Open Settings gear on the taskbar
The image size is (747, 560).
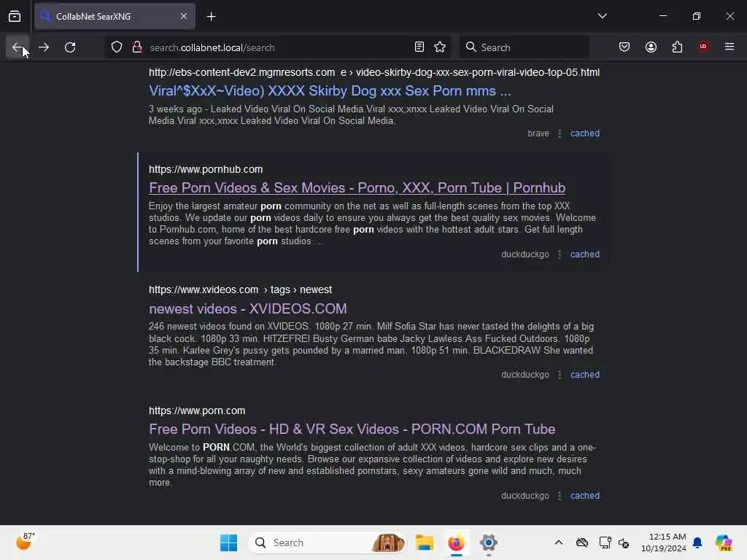coord(488,542)
